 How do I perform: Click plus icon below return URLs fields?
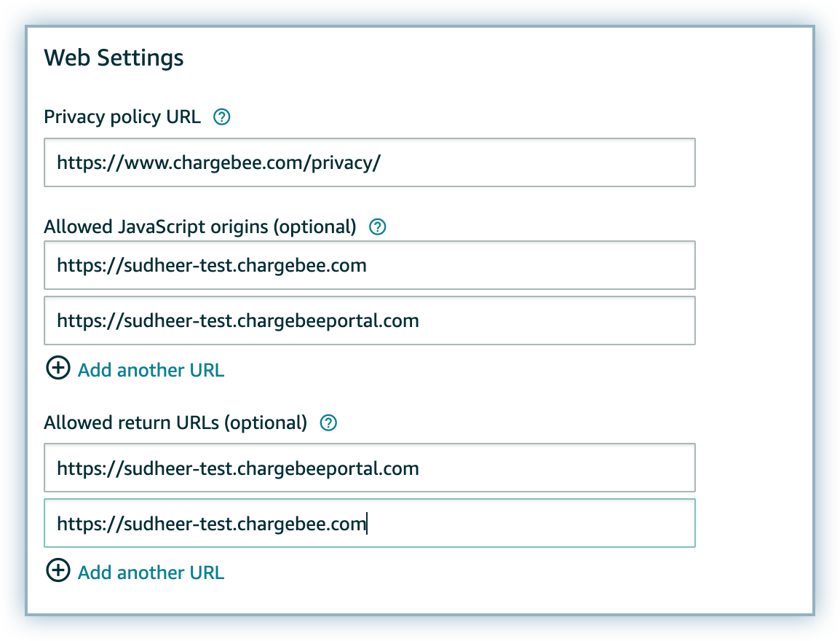[58, 571]
